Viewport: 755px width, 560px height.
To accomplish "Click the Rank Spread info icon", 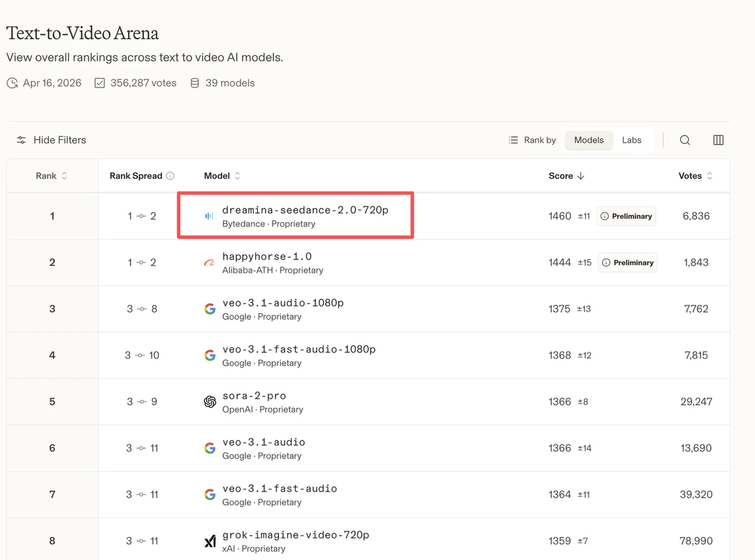I will (x=170, y=176).
